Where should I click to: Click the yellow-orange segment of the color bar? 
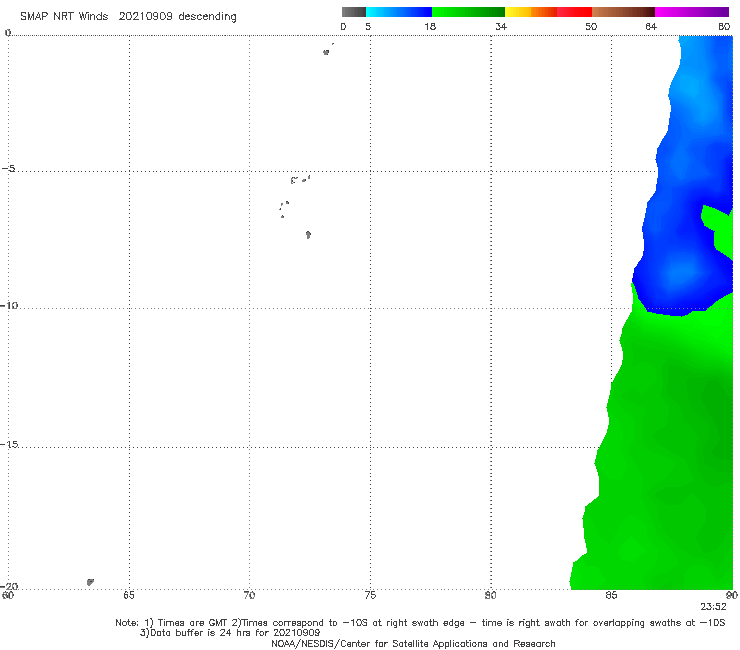(531, 12)
